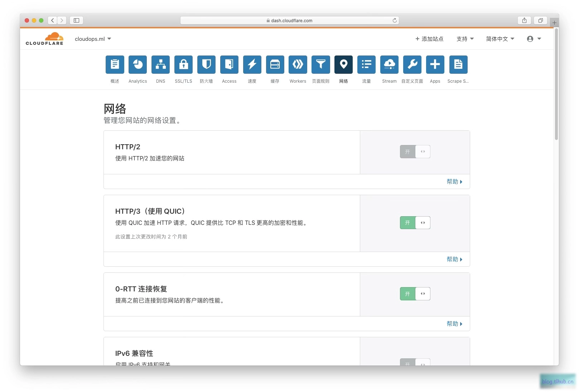
Task: Toggle the HTTP/3 (使用 QUIC) switch
Action: [x=415, y=223]
